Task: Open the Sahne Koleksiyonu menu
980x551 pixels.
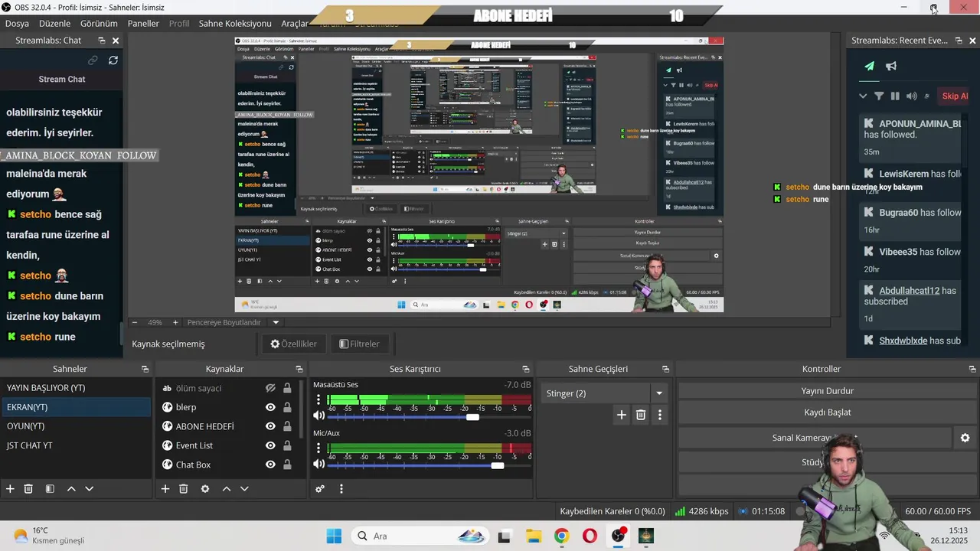Action: pos(235,24)
